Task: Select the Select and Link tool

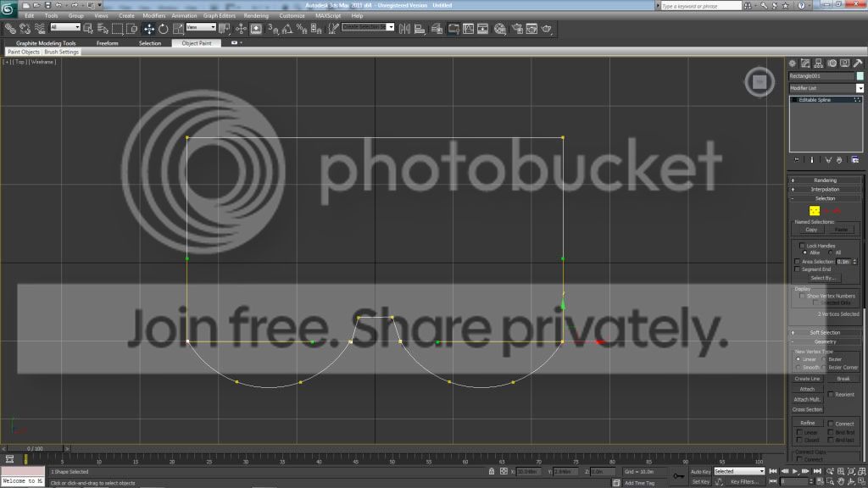Action: pos(10,29)
